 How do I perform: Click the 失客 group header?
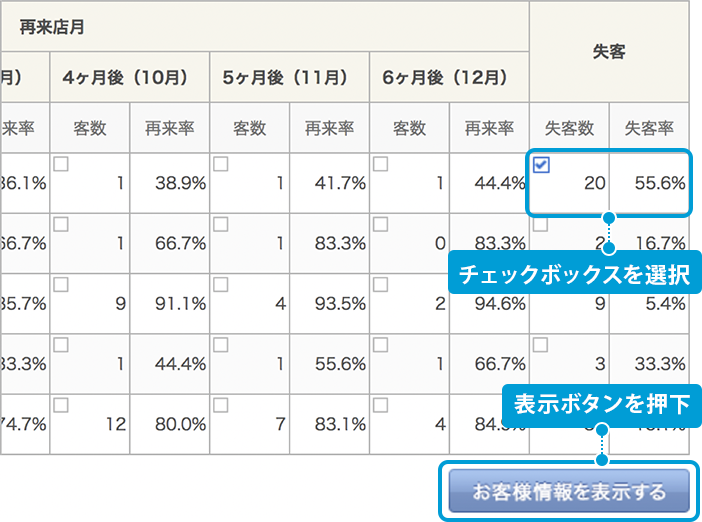[609, 52]
